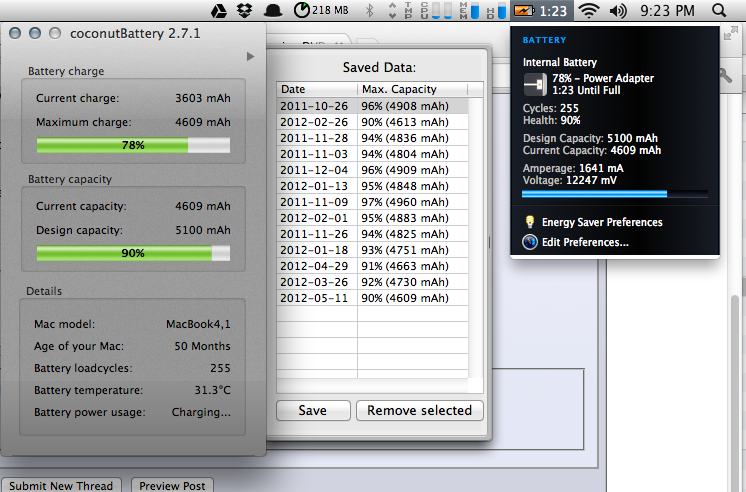
Task: Click Preview Post button
Action: [172, 485]
